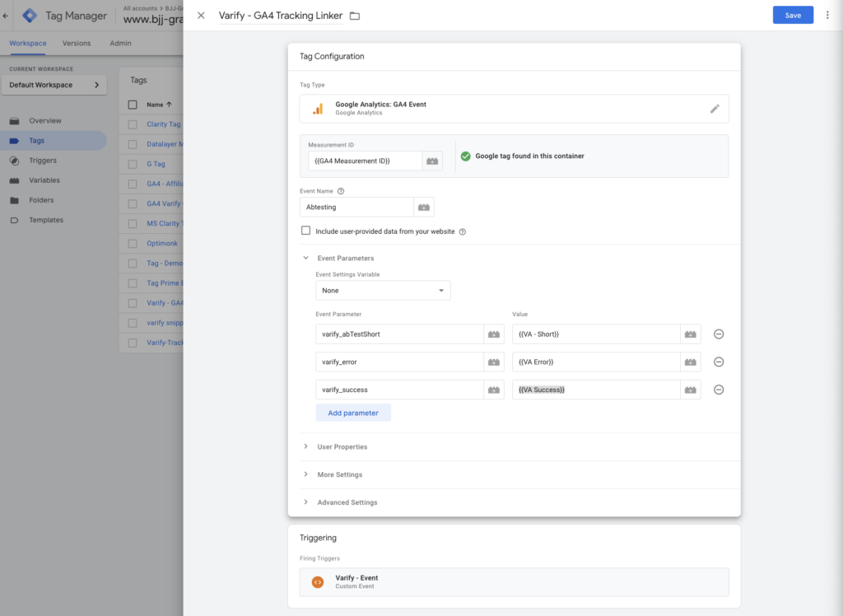Insert variable in varify_abTestShort parameter name
This screenshot has height=616, width=843.
[x=494, y=334]
